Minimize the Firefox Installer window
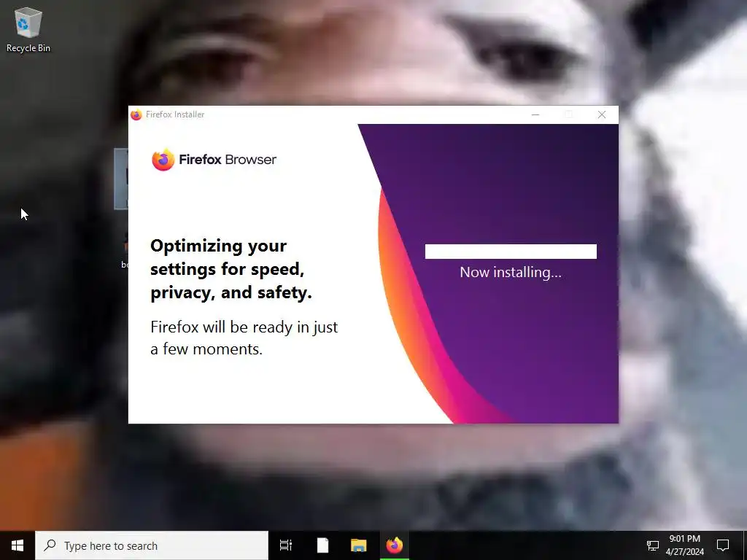 pyautogui.click(x=535, y=114)
